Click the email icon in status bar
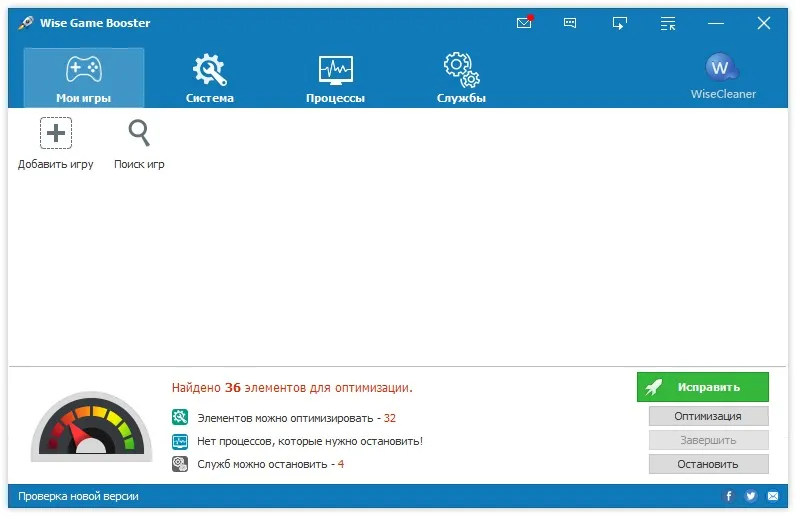Viewport: 796px width, 516px height. coord(773,496)
